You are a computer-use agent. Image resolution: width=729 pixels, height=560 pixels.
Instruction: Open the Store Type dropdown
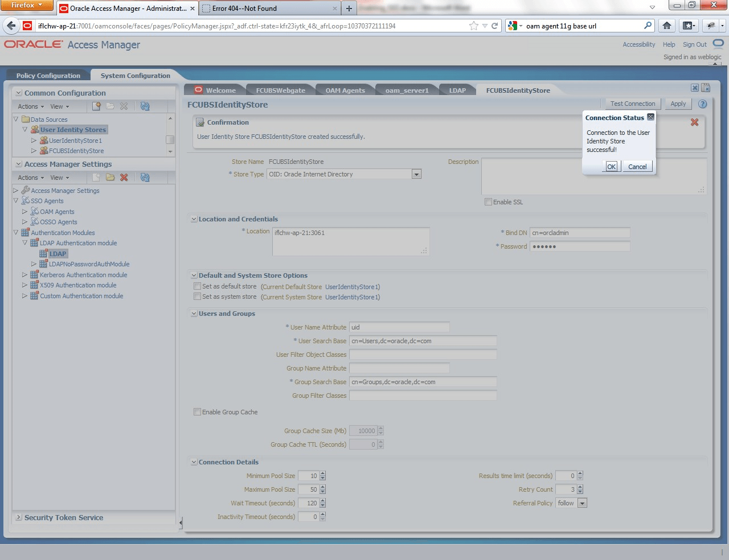[416, 174]
